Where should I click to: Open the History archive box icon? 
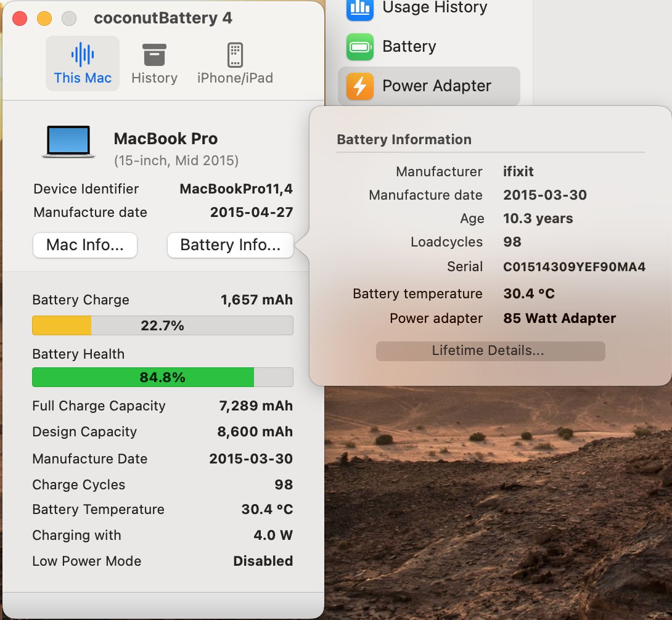[x=154, y=54]
